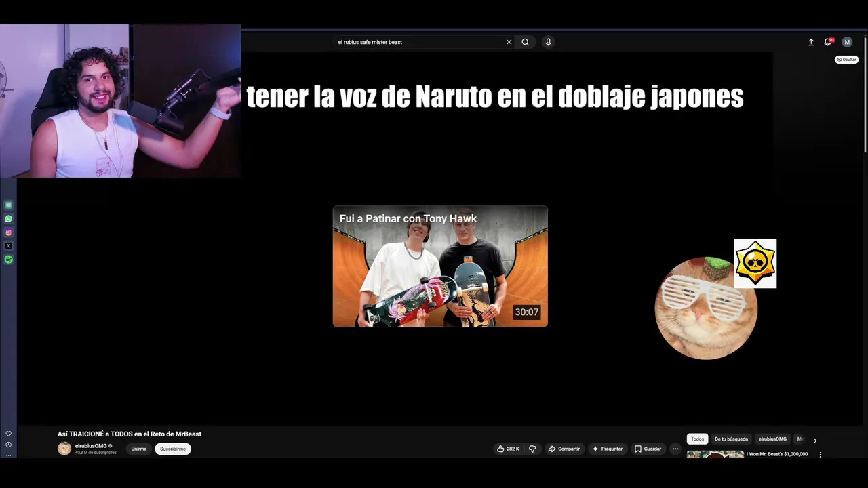Open the X (Twitter) sidebar icon
The height and width of the screenshot is (488, 868).
(x=9, y=246)
